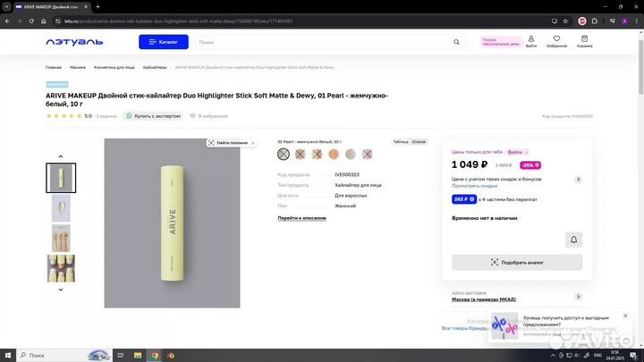Screen dimensions: 644x362
Task: Open Windows Start menu
Action: [8, 355]
